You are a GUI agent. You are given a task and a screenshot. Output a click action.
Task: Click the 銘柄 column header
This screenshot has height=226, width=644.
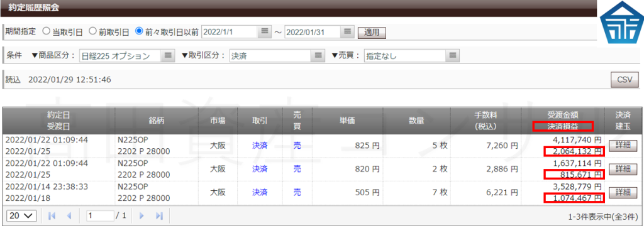click(x=157, y=121)
